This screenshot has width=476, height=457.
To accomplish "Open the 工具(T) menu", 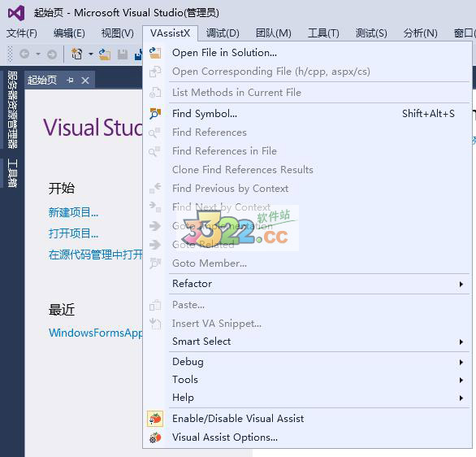I will coord(323,33).
